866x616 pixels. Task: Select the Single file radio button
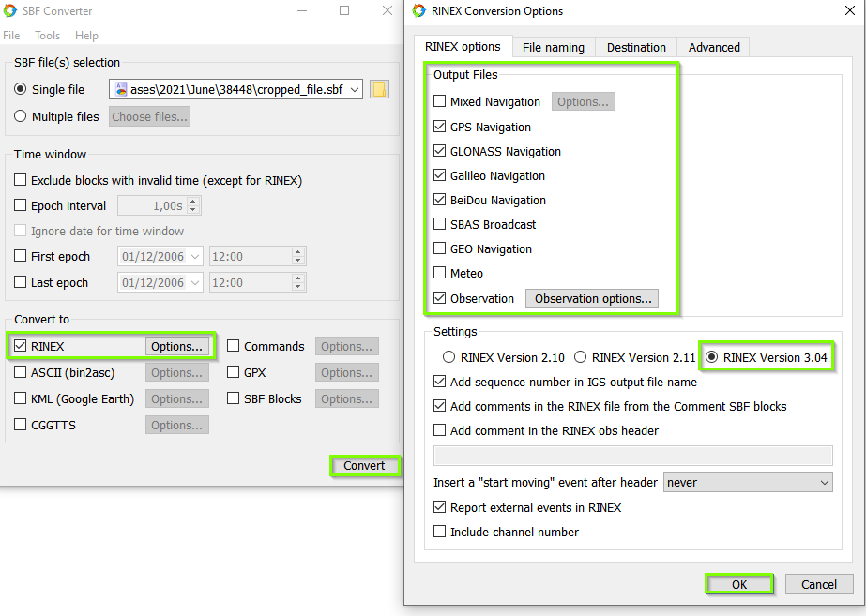[21, 89]
